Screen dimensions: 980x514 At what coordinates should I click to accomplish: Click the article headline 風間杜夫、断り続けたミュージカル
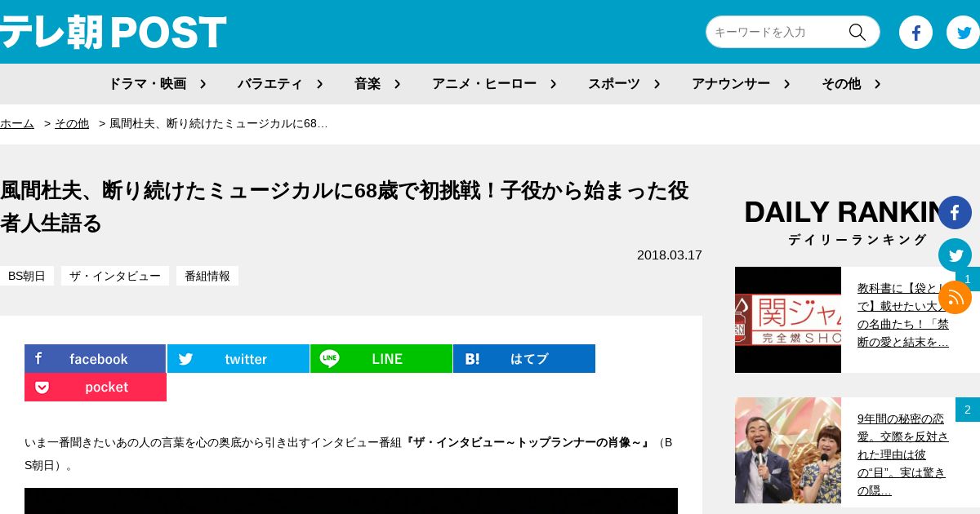345,206
